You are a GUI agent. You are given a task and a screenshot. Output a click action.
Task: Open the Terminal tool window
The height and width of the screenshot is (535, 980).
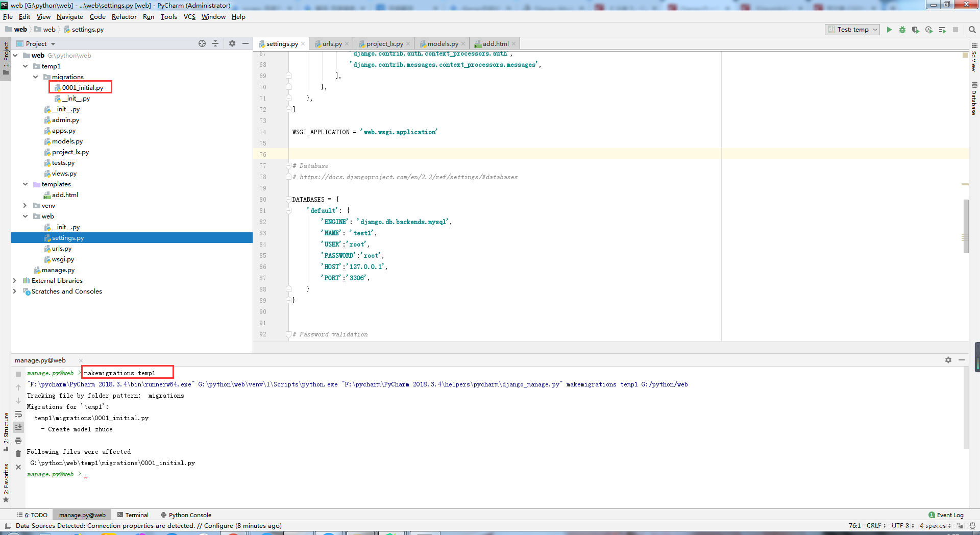(x=133, y=515)
